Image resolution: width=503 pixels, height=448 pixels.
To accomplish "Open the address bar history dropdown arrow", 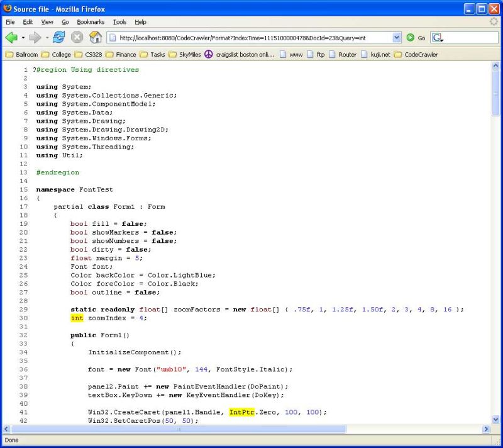I will pos(397,37).
